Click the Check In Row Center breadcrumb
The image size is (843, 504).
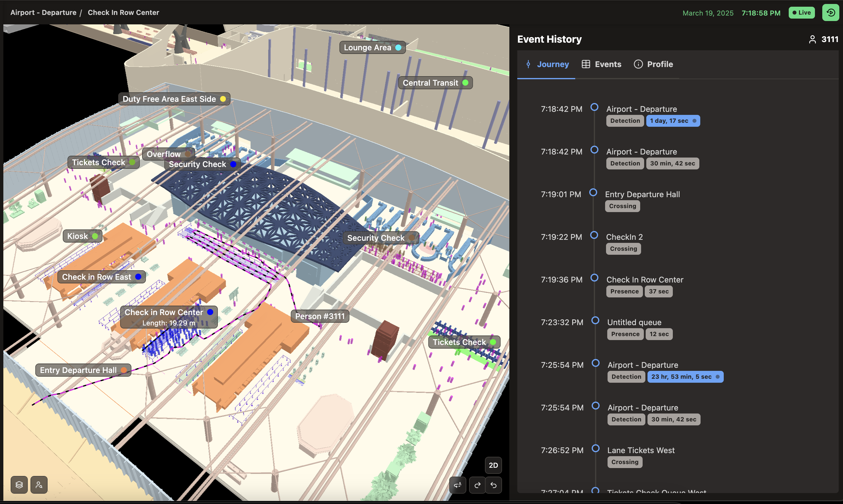click(x=124, y=12)
